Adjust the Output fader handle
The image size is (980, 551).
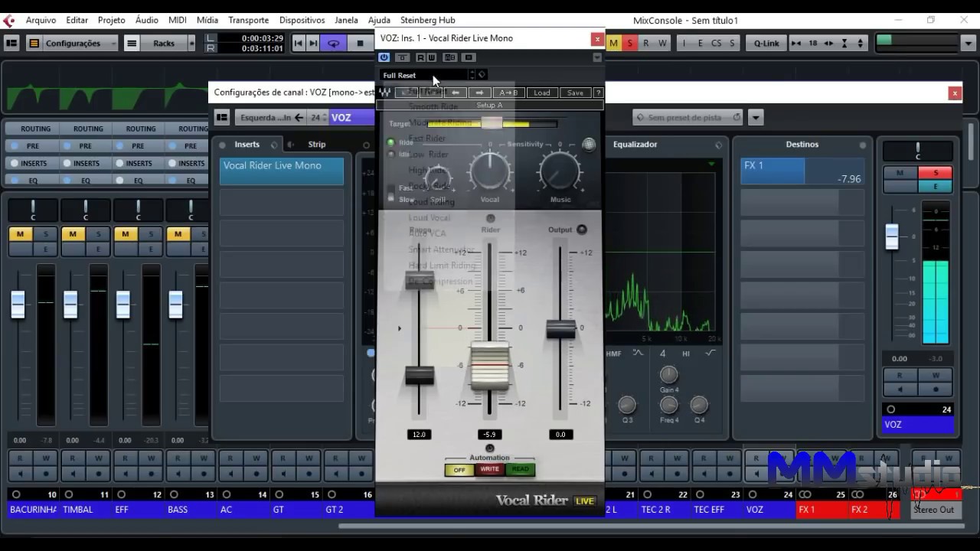560,329
